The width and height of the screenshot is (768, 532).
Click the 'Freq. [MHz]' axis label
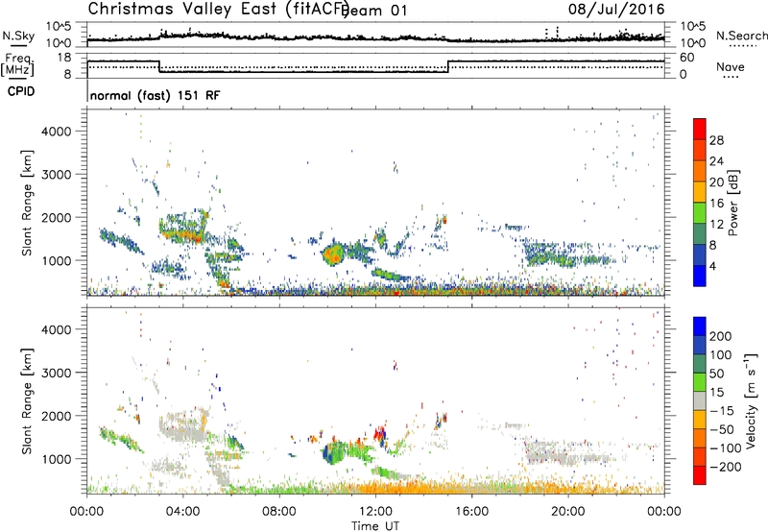[x=17, y=64]
